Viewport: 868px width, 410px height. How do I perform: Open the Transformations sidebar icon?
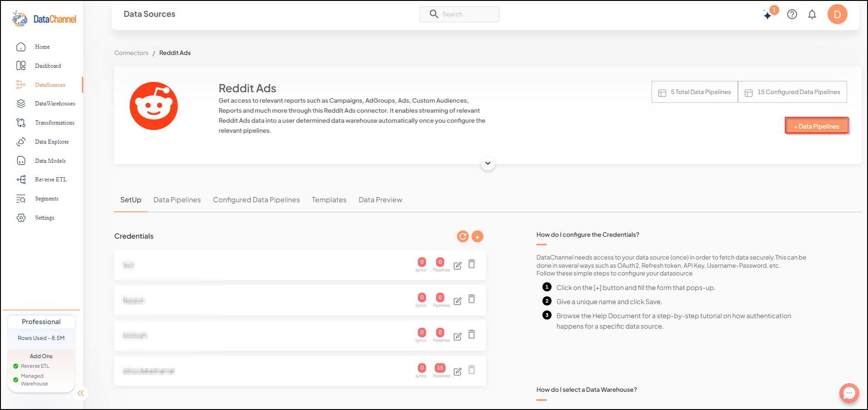pos(21,123)
